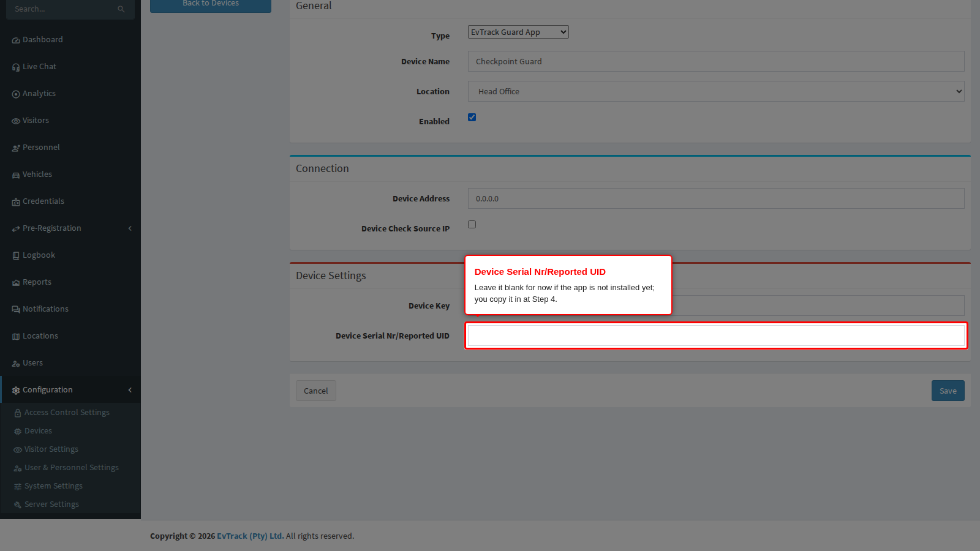Click the Analytics icon in sidebar

coord(16,94)
